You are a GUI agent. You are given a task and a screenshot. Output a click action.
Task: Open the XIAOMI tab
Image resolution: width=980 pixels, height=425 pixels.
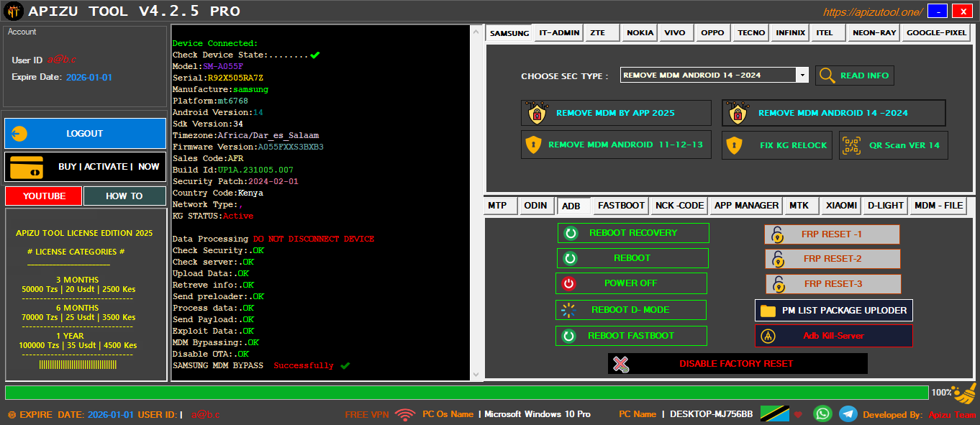[841, 206]
